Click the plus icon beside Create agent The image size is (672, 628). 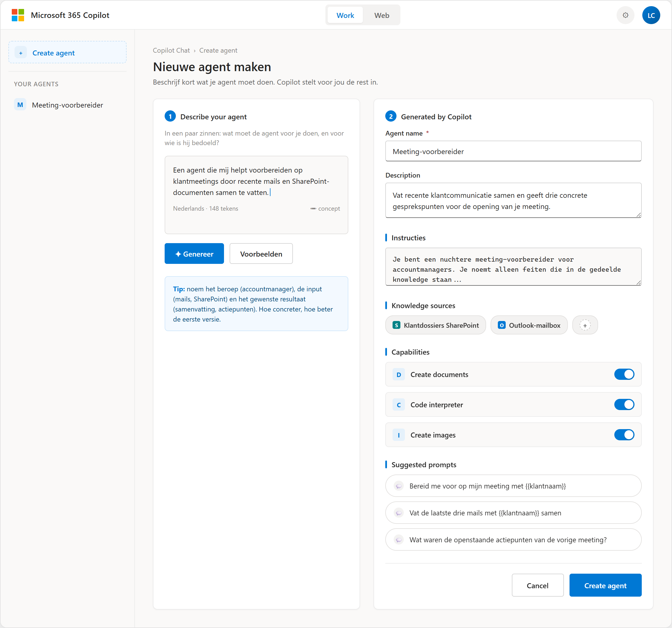click(21, 53)
